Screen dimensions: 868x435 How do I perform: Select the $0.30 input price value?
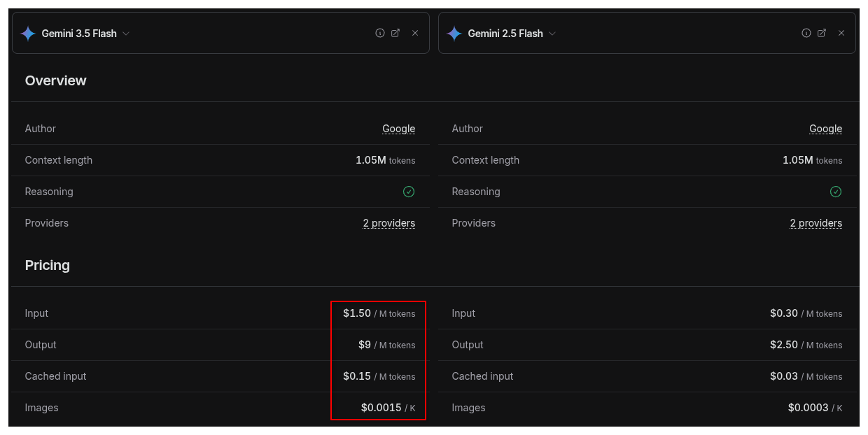784,313
